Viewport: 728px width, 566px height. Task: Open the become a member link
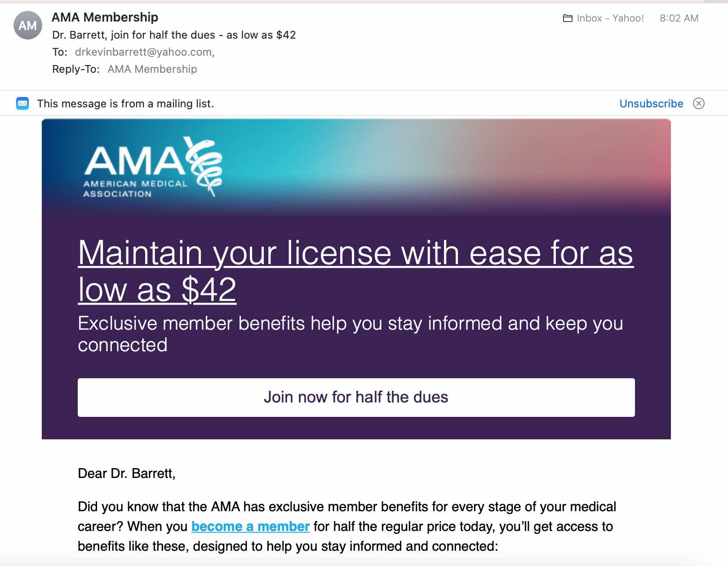point(250,526)
